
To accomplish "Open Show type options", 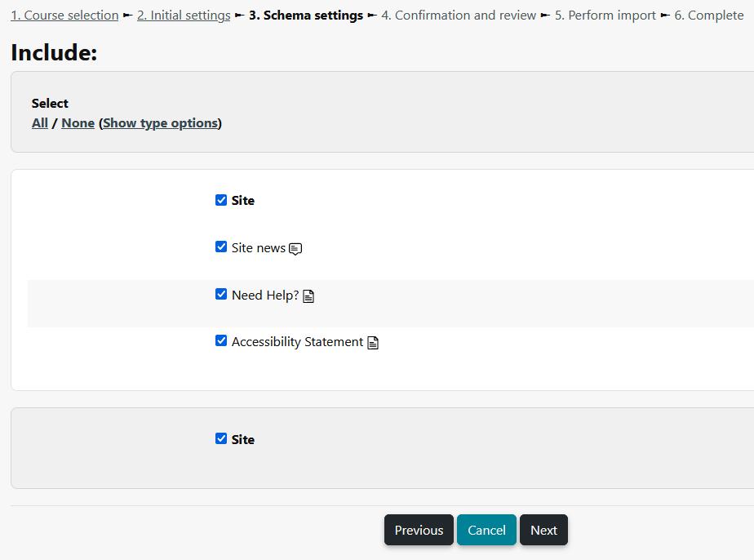I will tap(161, 122).
